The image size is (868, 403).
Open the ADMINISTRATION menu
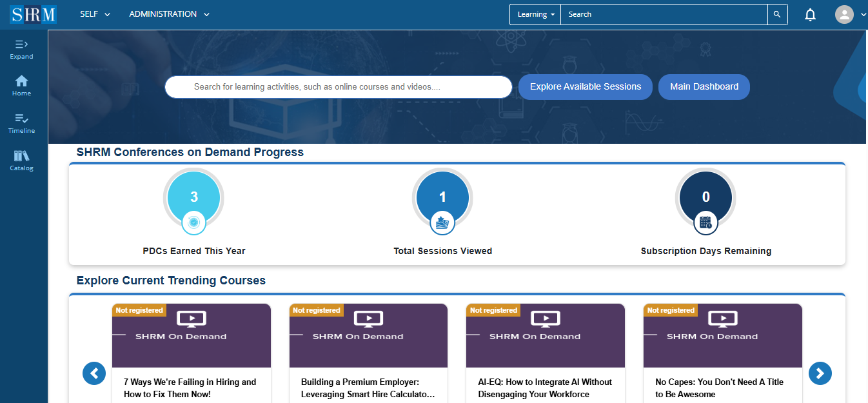point(170,14)
